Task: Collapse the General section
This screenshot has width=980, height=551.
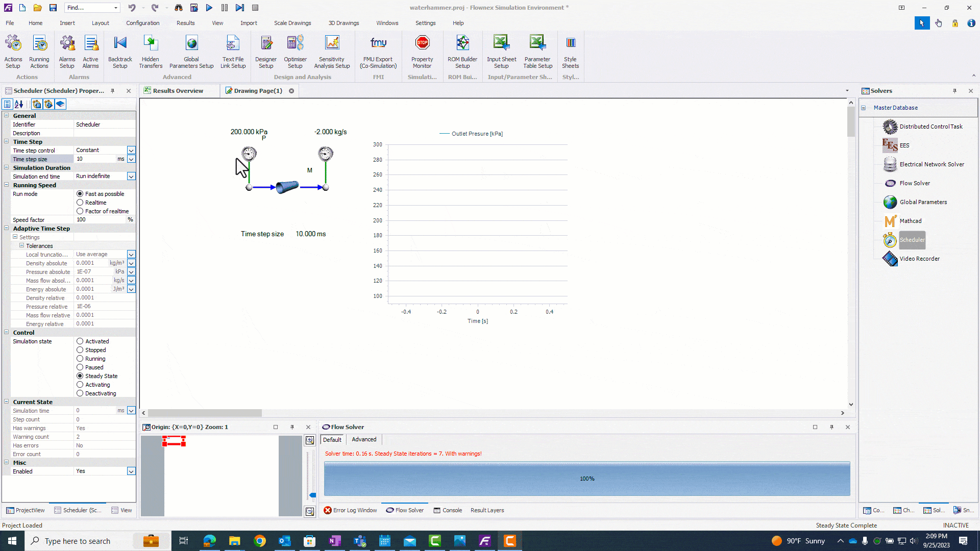Action: point(7,115)
